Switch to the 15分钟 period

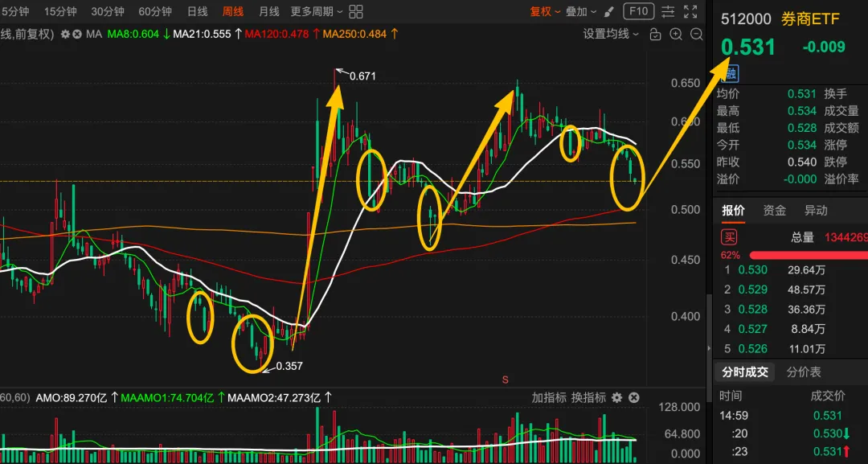coord(60,11)
